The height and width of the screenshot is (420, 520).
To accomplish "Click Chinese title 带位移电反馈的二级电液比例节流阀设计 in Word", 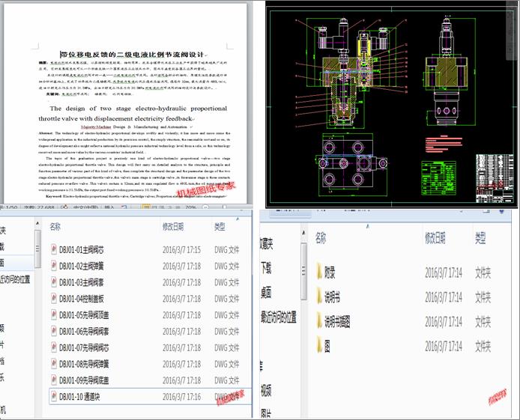I will pos(132,55).
